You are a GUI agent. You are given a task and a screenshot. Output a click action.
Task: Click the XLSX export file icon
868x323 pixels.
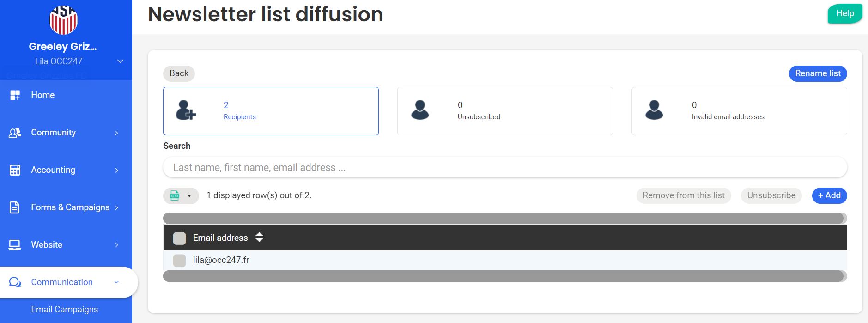[x=175, y=195]
